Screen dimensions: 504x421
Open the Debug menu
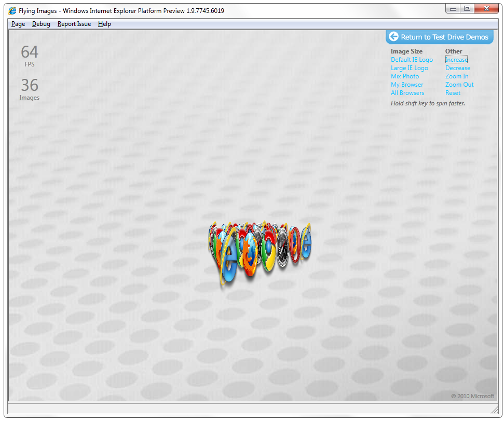tap(41, 24)
